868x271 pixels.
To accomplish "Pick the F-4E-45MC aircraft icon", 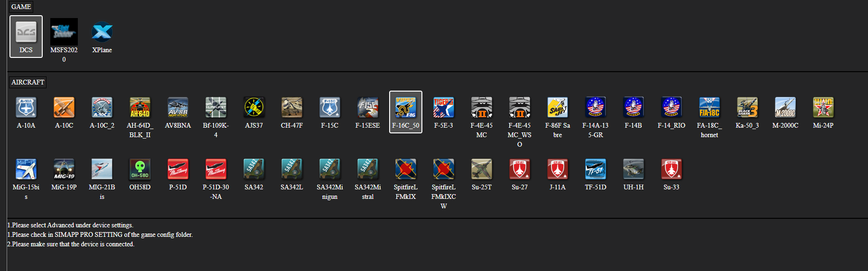I will point(482,107).
